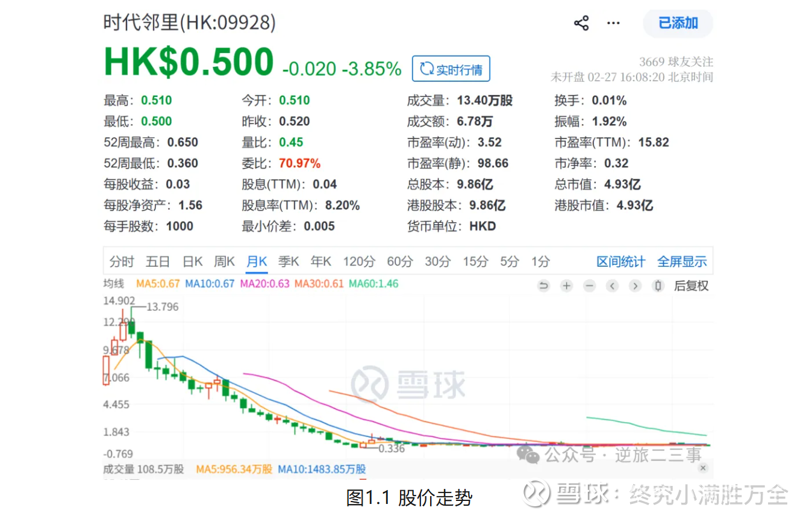Click the 52周最高 value 0.650
Viewport: 812px width, 519px height.
pyautogui.click(x=183, y=143)
